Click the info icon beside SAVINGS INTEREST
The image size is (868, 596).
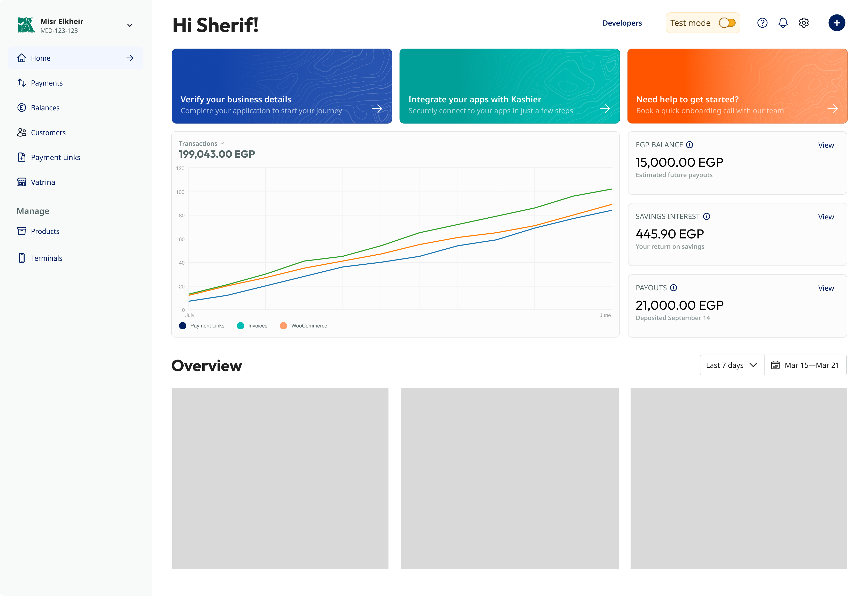(x=706, y=216)
